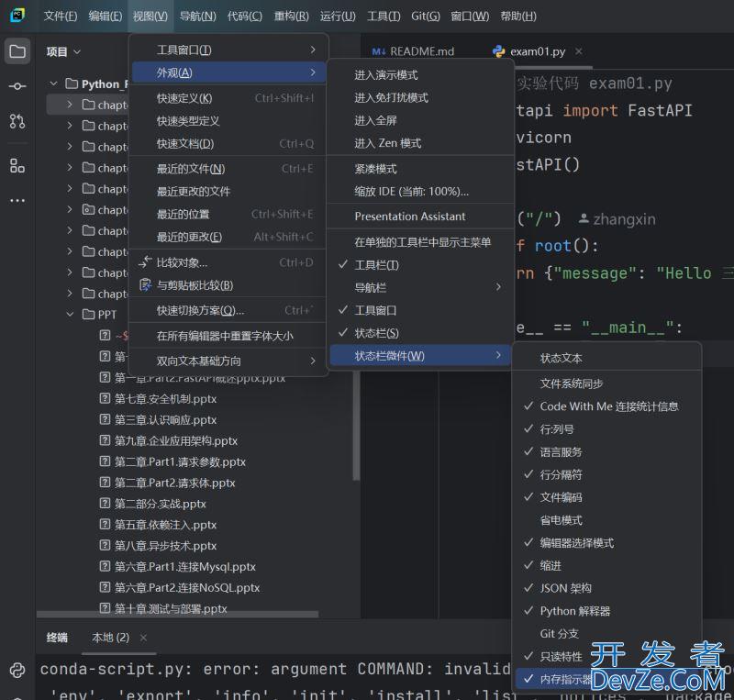Screen dimensions: 734x700
Task: Toggle the 行分隔符 widget
Action: (x=606, y=474)
